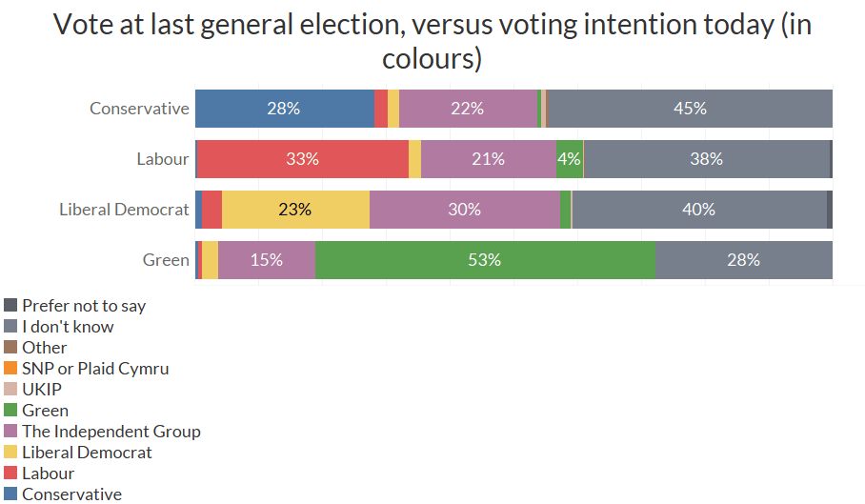Click the 30% purple Liberal Democrat row segment
The image size is (865, 504).
[x=464, y=210]
